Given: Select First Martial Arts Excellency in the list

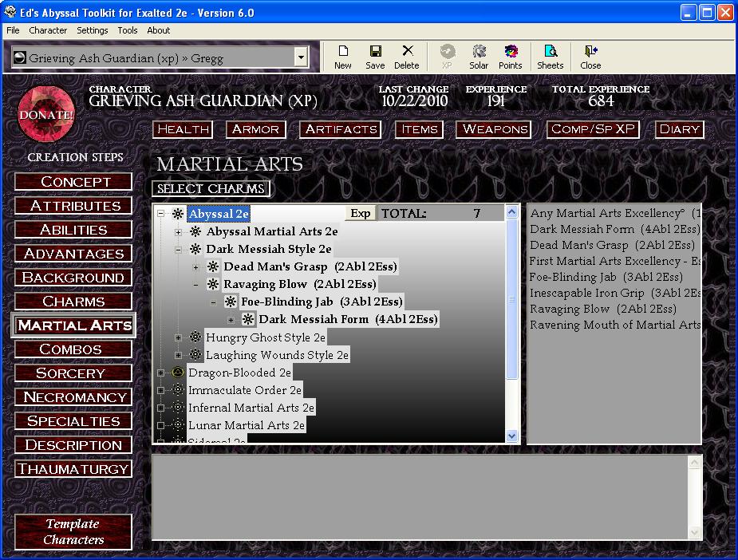Looking at the screenshot, I should coord(614,261).
